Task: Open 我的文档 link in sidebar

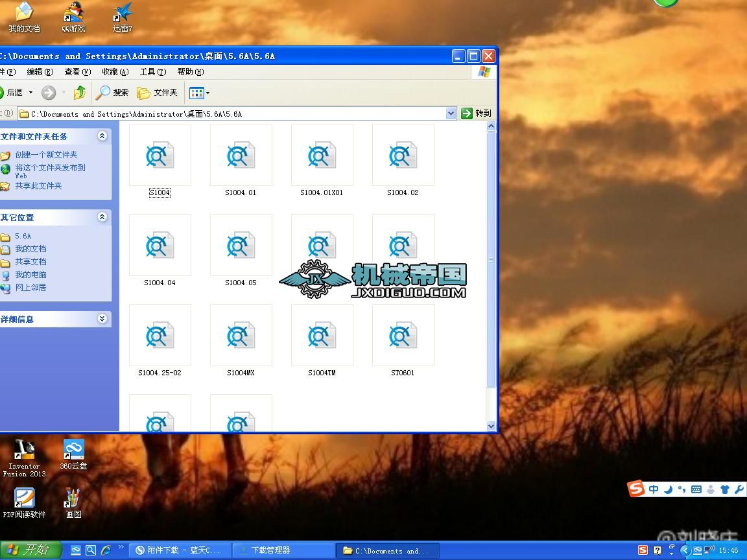Action: point(30,249)
